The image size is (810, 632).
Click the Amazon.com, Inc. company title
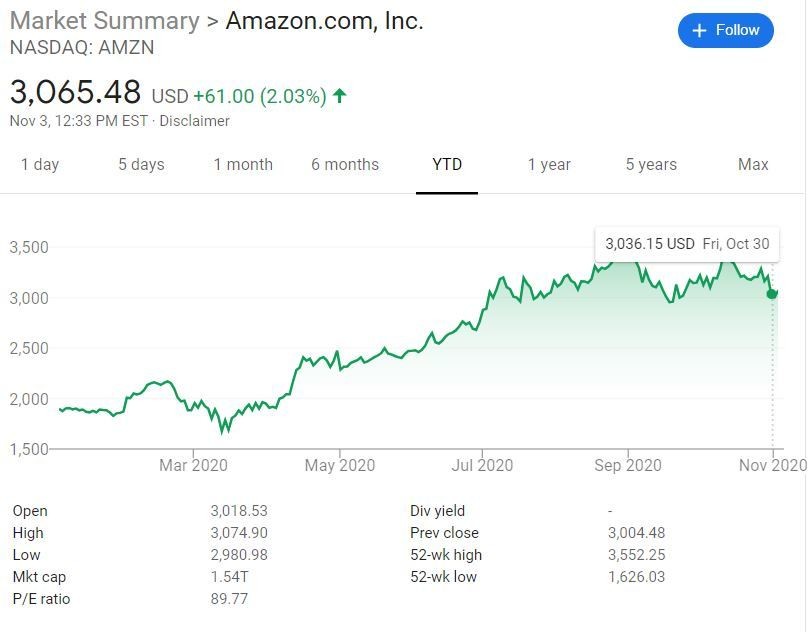pos(325,21)
